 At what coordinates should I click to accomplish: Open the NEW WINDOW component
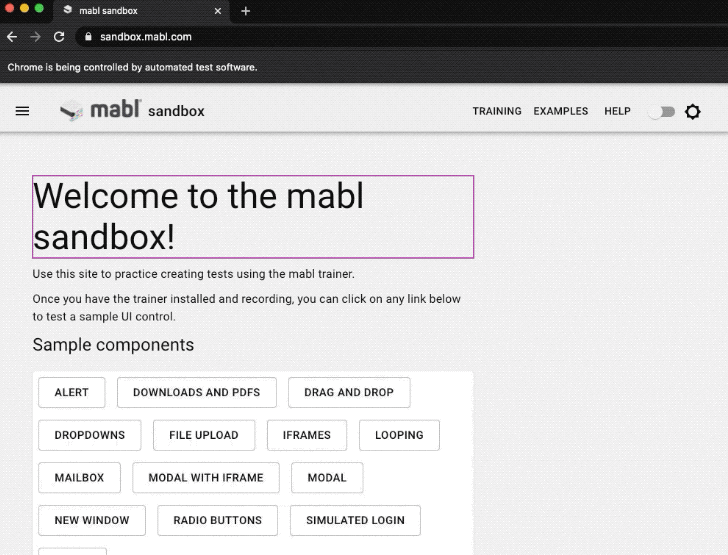[x=92, y=520]
